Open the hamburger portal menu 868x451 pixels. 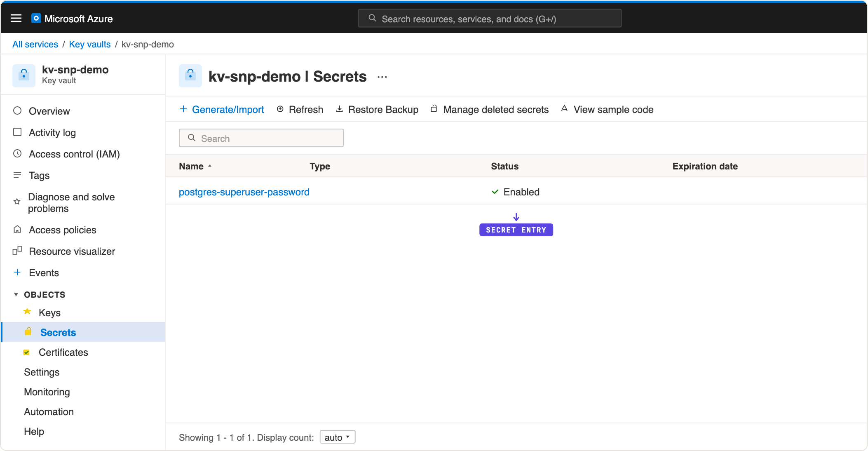(x=16, y=18)
